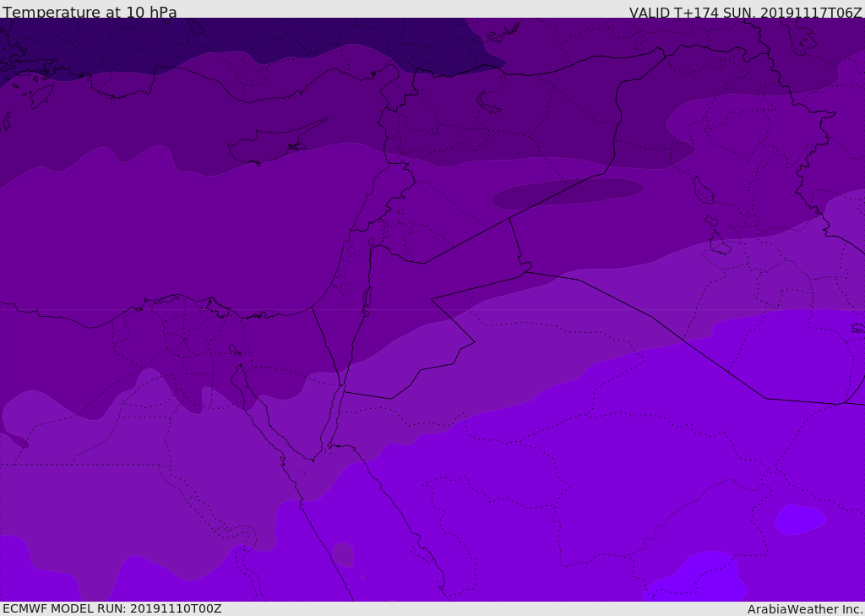Click the small bright oval near right edge
Screen dimensions: 865x616
pyautogui.click(x=799, y=519)
